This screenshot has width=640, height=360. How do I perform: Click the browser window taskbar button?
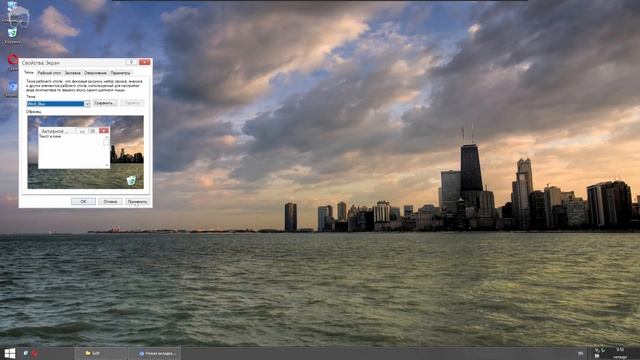[x=154, y=353]
